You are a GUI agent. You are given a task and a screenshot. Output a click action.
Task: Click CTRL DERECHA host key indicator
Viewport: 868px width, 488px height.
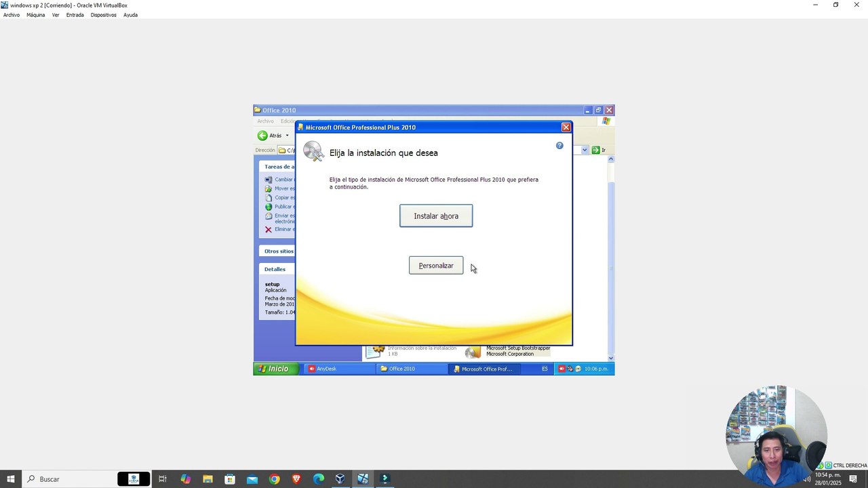pos(850,466)
